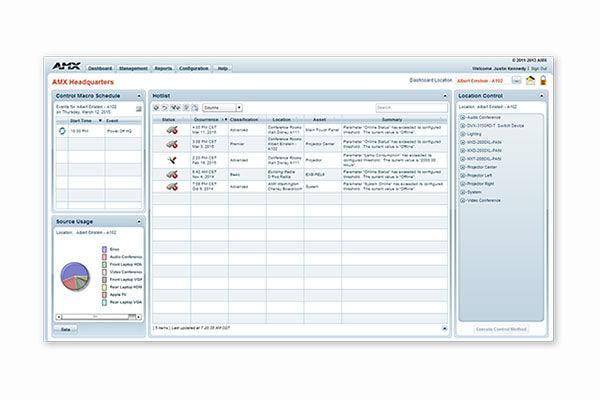The width and height of the screenshot is (600, 400).
Task: Open the Reports tab
Action: [x=163, y=69]
